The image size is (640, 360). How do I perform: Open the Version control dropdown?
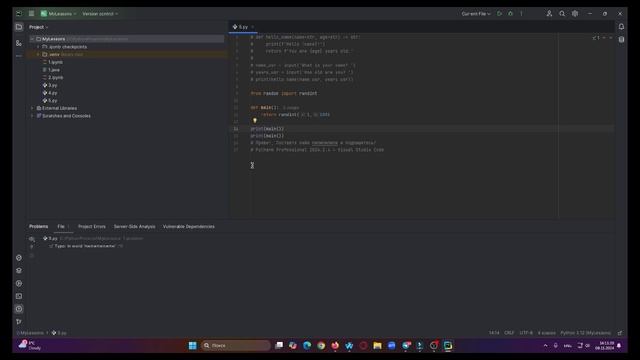click(100, 13)
